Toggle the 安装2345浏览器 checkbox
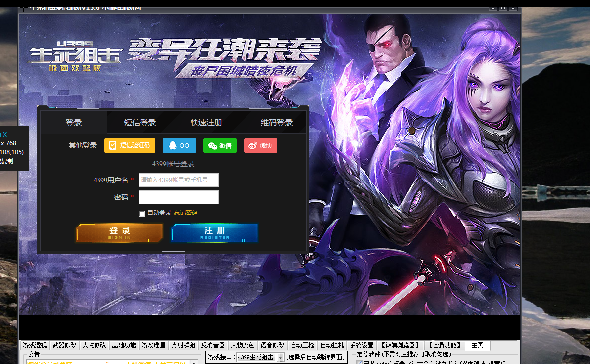This screenshot has width=590, height=364. [x=360, y=363]
